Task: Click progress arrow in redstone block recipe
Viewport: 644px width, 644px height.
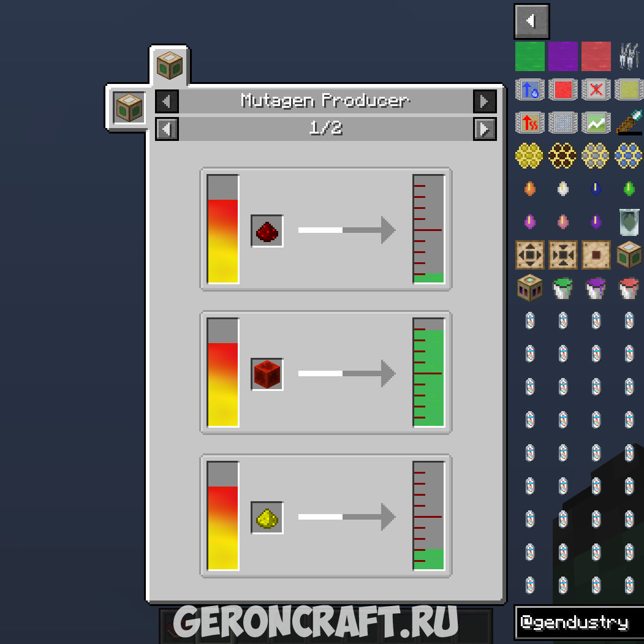Action: coord(347,373)
